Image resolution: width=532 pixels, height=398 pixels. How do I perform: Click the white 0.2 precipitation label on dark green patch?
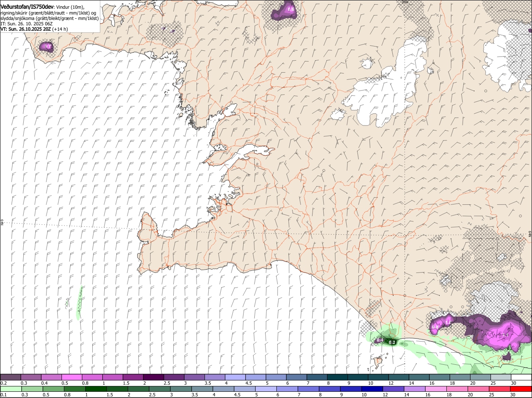point(392,342)
